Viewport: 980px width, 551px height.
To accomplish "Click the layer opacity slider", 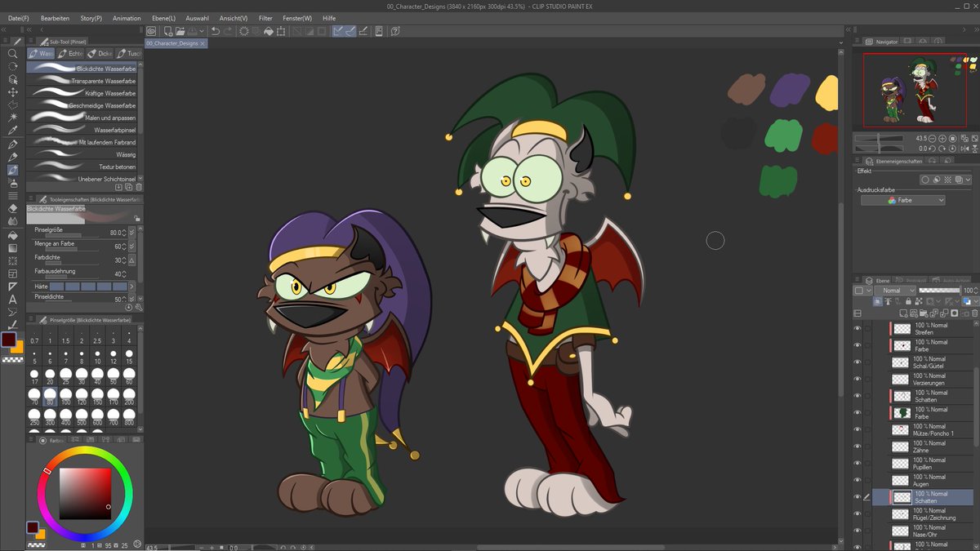I will pos(938,291).
